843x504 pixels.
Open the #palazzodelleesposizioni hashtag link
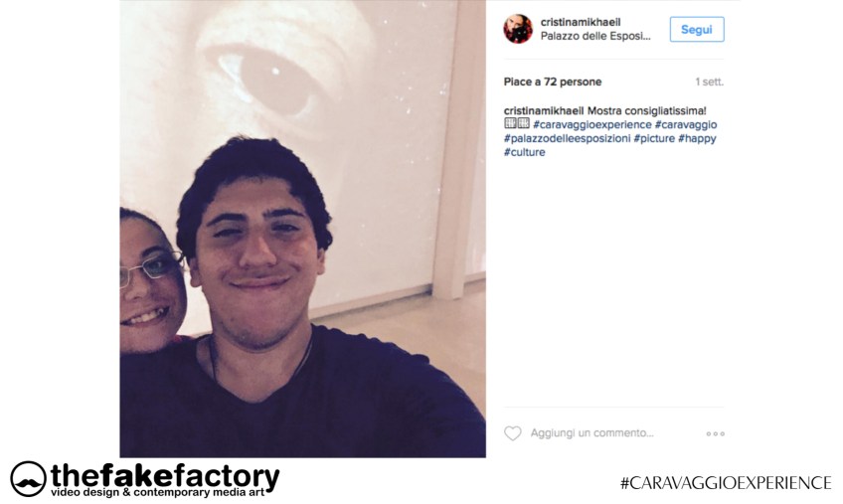click(568, 138)
